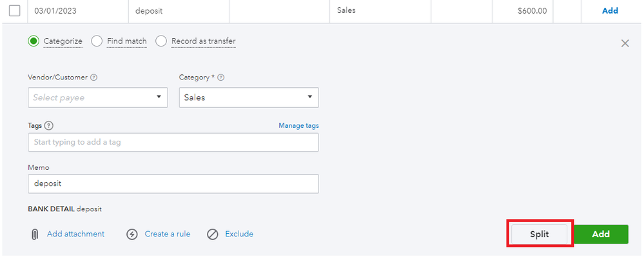Click Category help question mark icon

click(221, 78)
